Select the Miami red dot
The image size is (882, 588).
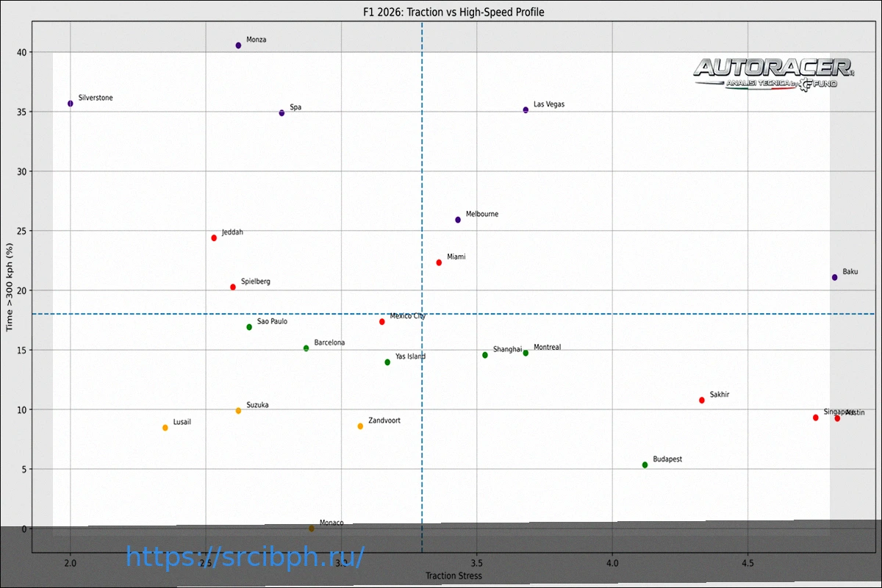(x=439, y=262)
